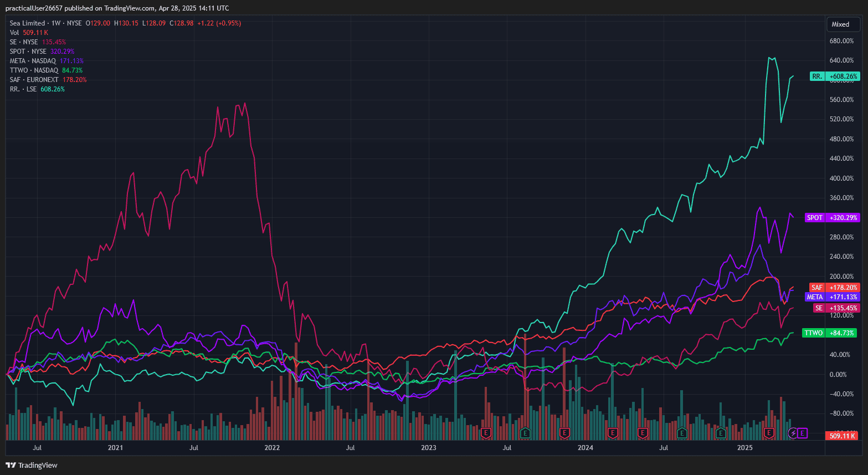
Task: Click the lightning bolt icon near the volume label
Action: [793, 433]
